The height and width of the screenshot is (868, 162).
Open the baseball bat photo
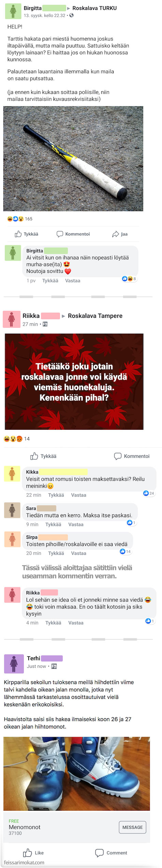[73, 159]
